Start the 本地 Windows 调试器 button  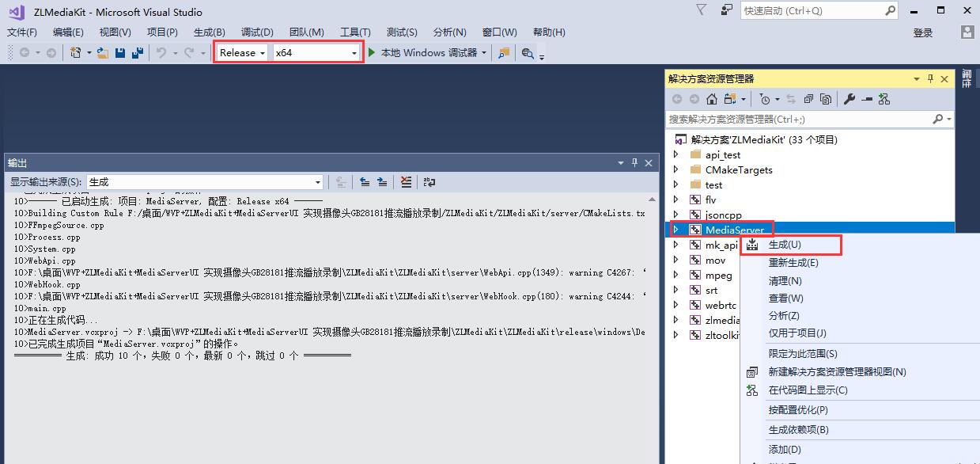coord(422,53)
